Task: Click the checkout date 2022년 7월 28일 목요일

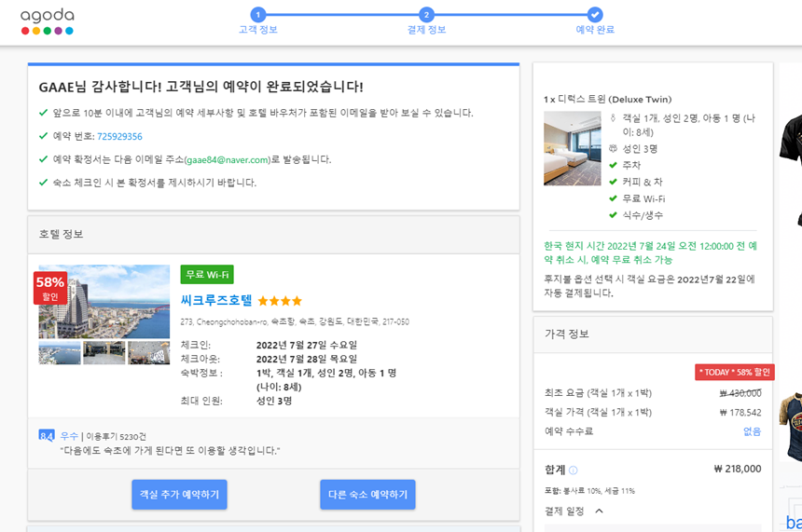Action: pos(307,359)
